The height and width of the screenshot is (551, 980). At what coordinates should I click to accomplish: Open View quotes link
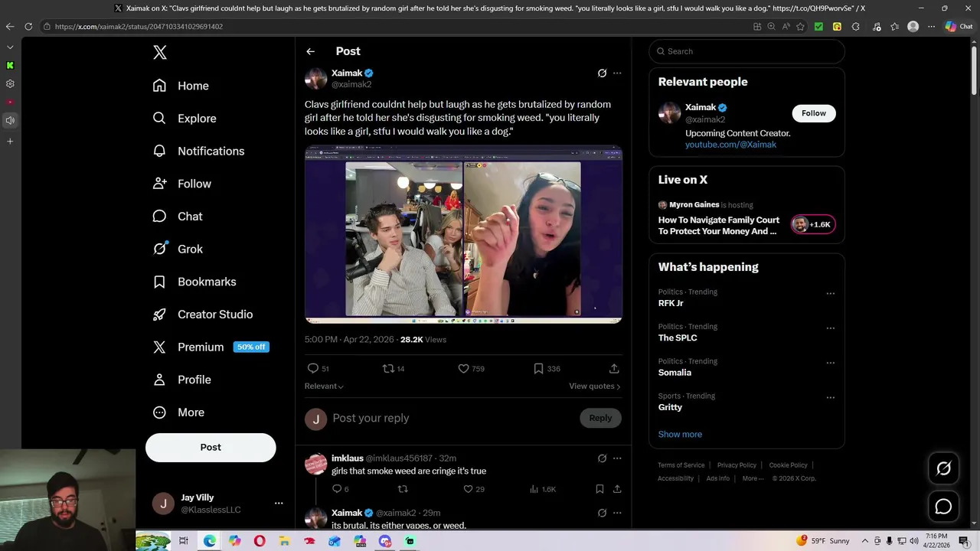(594, 386)
